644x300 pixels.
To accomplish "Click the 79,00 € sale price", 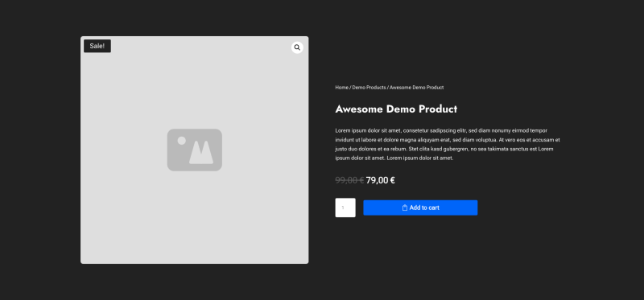I will pos(380,180).
